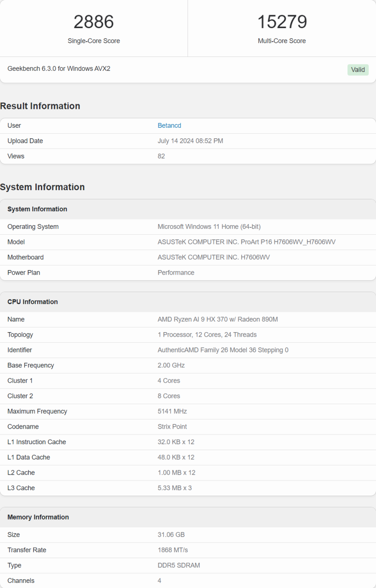Click the Single-Core Score label
This screenshot has height=588, width=376.
click(x=94, y=41)
